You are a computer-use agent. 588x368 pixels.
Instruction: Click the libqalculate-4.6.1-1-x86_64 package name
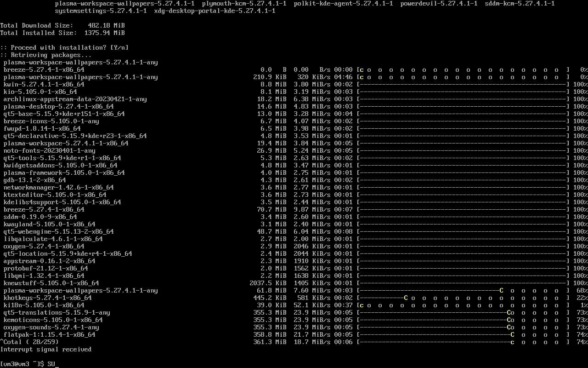[53, 239]
